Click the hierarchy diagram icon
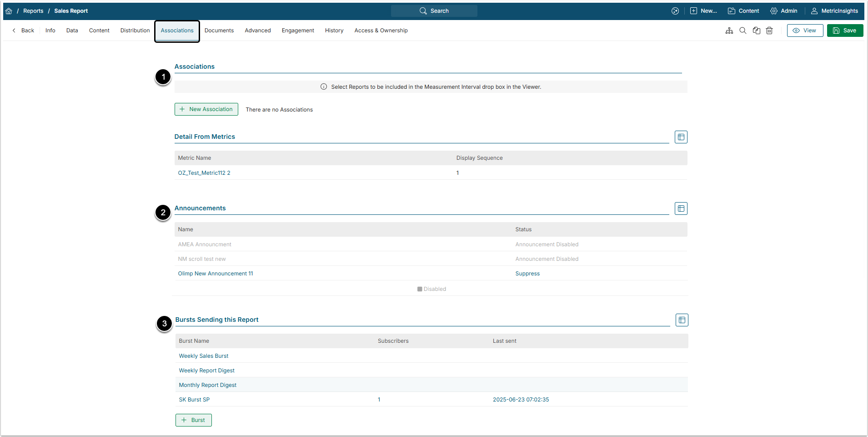 [x=729, y=30]
